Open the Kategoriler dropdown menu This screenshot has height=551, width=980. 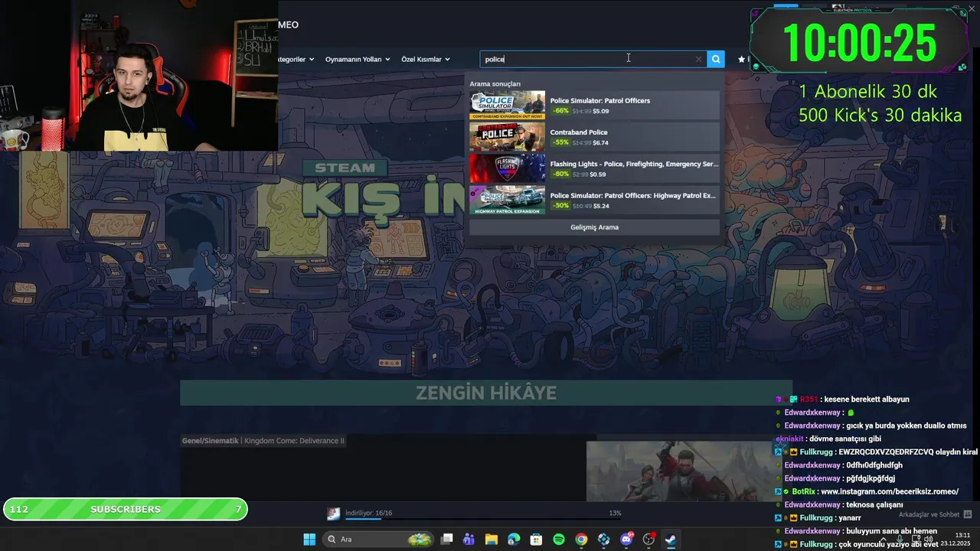click(296, 59)
